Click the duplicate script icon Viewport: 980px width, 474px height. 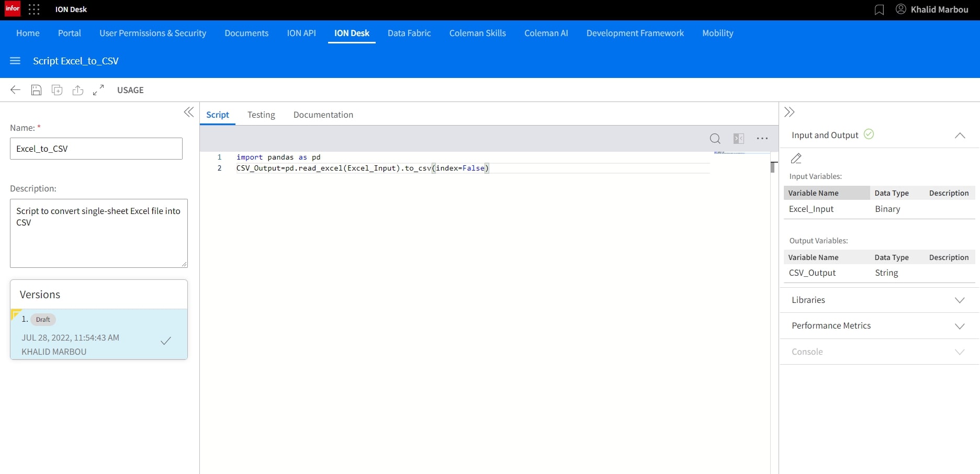57,90
